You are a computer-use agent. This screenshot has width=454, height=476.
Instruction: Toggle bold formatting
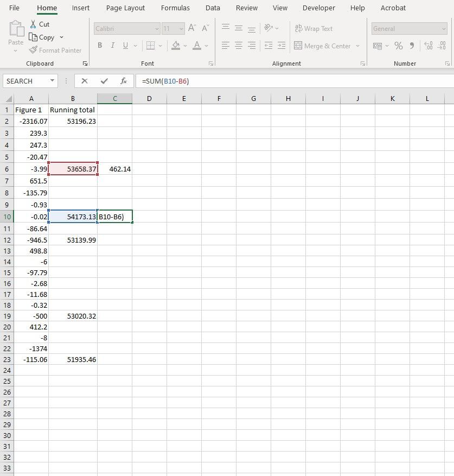click(99, 45)
